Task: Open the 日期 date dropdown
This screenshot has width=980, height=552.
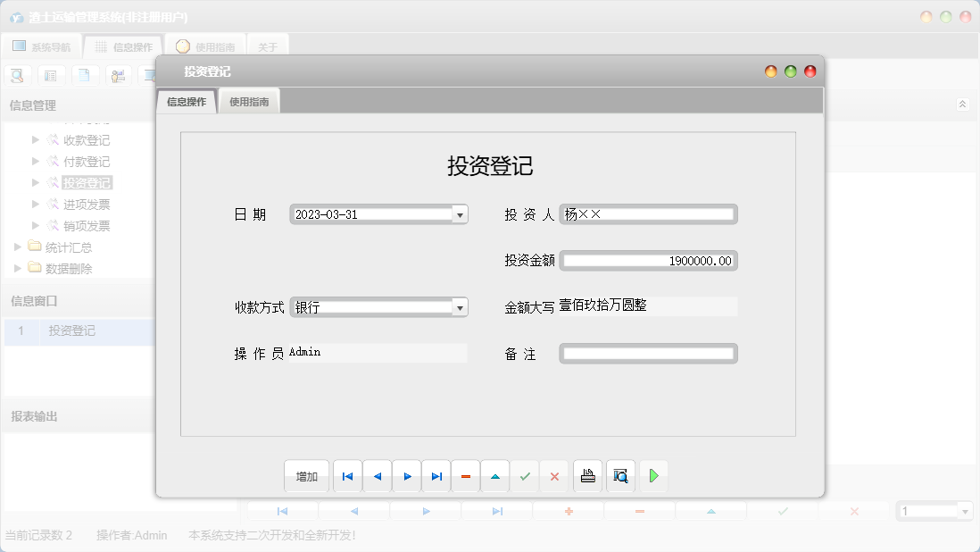Action: [x=459, y=213]
